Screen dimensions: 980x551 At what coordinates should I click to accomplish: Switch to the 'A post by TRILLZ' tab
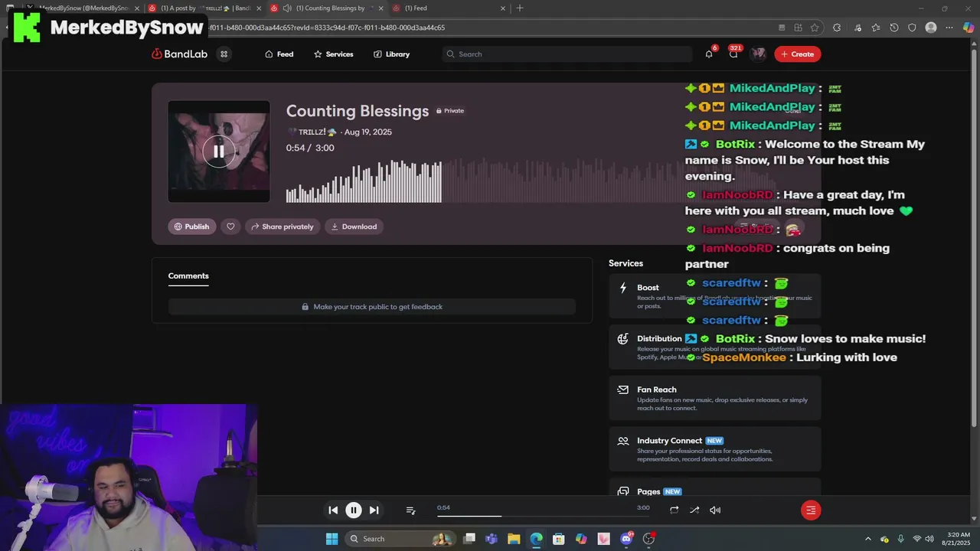click(204, 8)
